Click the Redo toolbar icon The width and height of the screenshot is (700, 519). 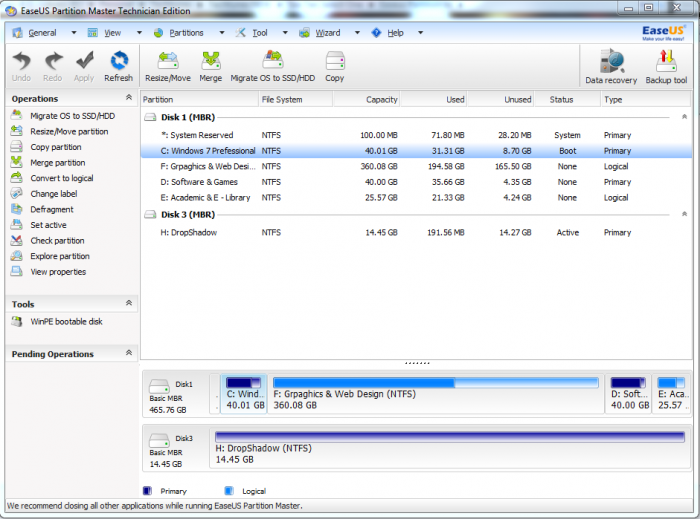(53, 66)
